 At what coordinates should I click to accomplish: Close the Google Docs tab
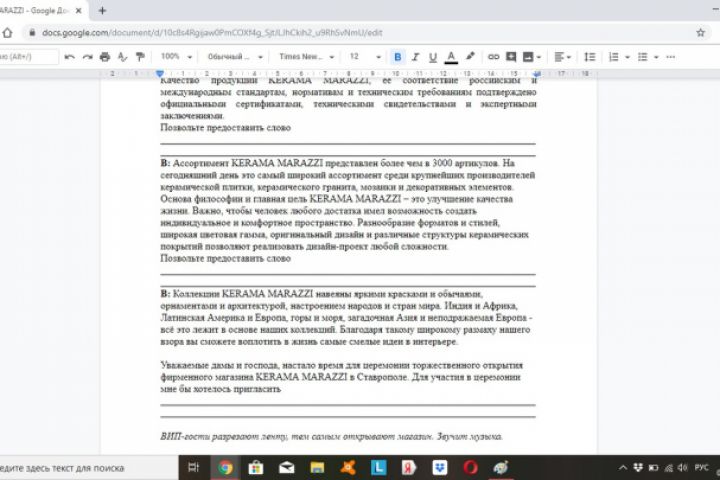pyautogui.click(x=79, y=10)
